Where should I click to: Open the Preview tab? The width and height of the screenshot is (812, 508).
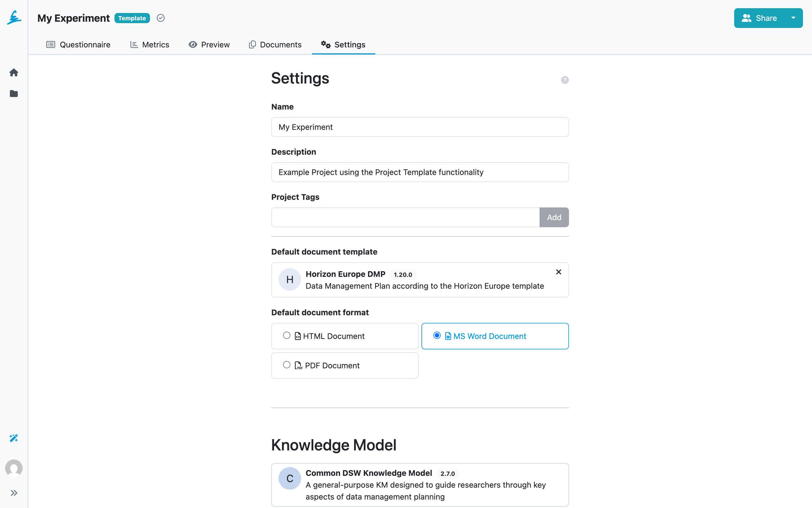209,45
